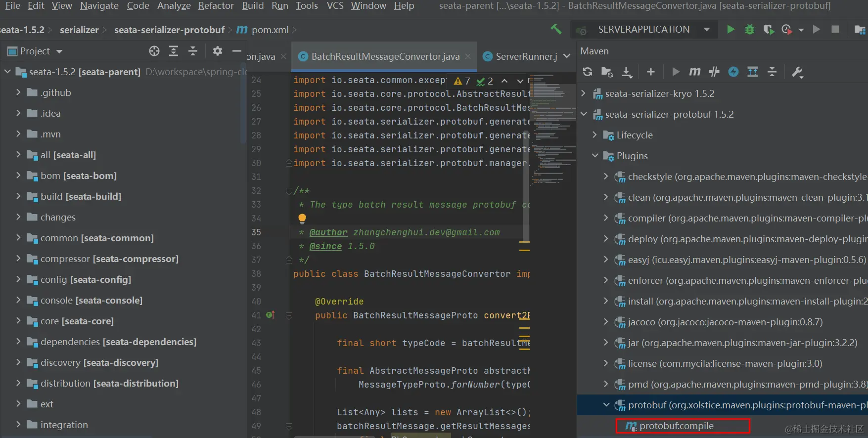Click the yellow lightbulb intention icon
This screenshot has width=868, height=438.
302,218
